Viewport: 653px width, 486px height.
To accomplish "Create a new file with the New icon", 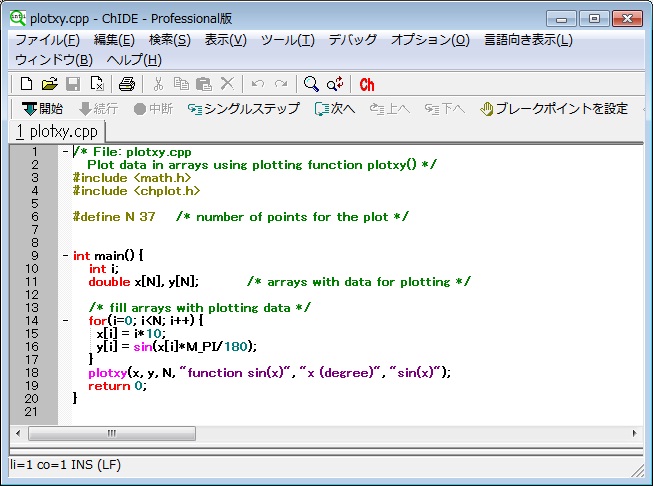I will pyautogui.click(x=26, y=84).
